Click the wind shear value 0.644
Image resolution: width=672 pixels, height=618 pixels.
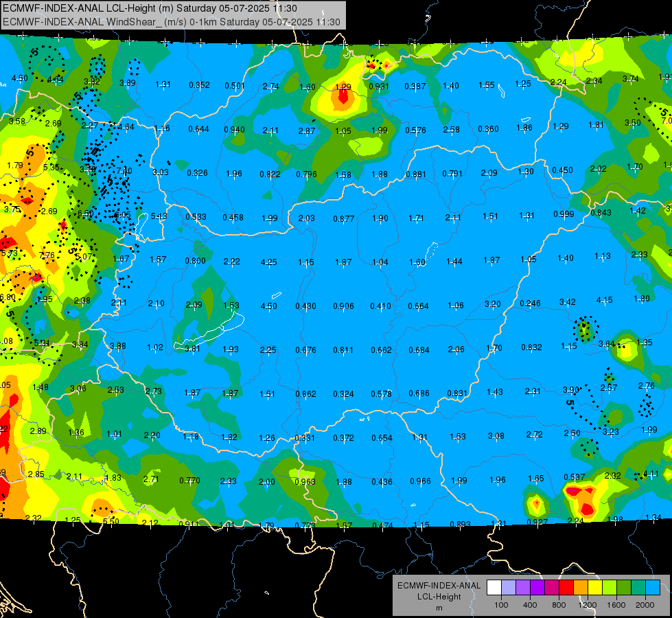pos(199,128)
